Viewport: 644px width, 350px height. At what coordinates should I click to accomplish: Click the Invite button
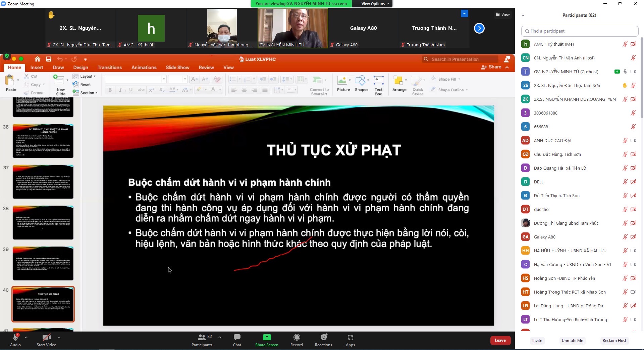click(x=537, y=341)
